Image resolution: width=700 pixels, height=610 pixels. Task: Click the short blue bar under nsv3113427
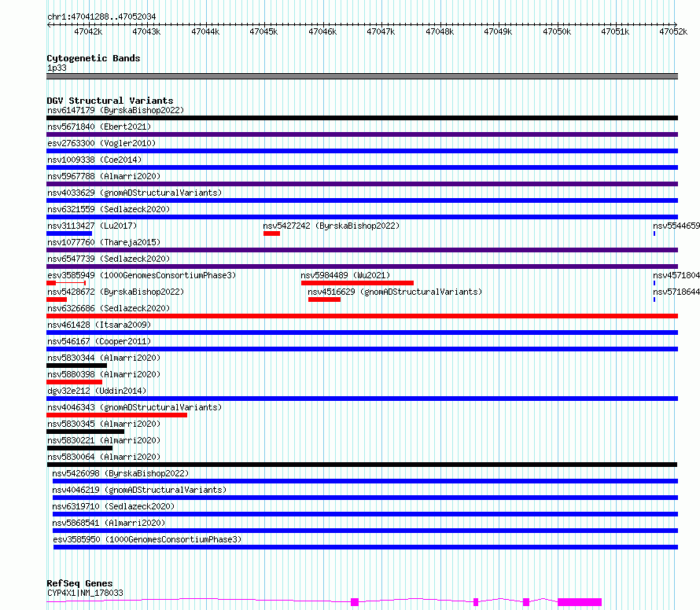(69, 233)
